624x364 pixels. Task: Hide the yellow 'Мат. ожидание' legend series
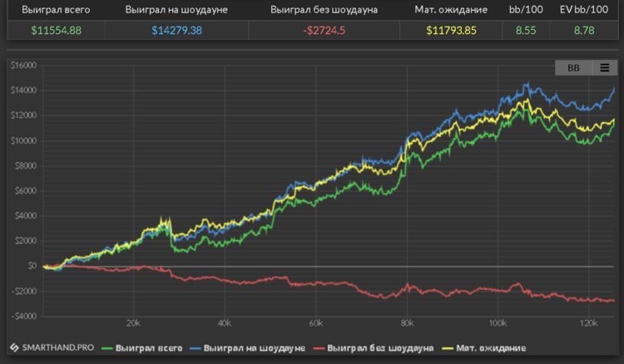click(488, 347)
